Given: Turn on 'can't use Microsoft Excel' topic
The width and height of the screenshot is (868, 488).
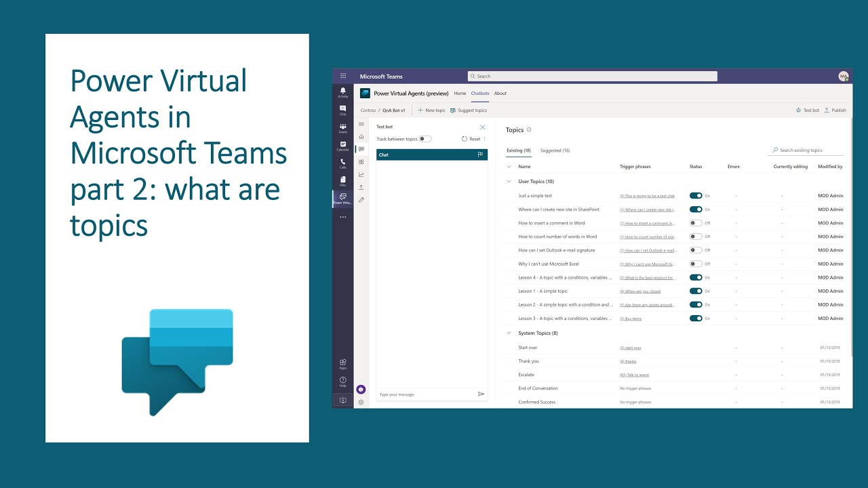Looking at the screenshot, I should (x=696, y=264).
